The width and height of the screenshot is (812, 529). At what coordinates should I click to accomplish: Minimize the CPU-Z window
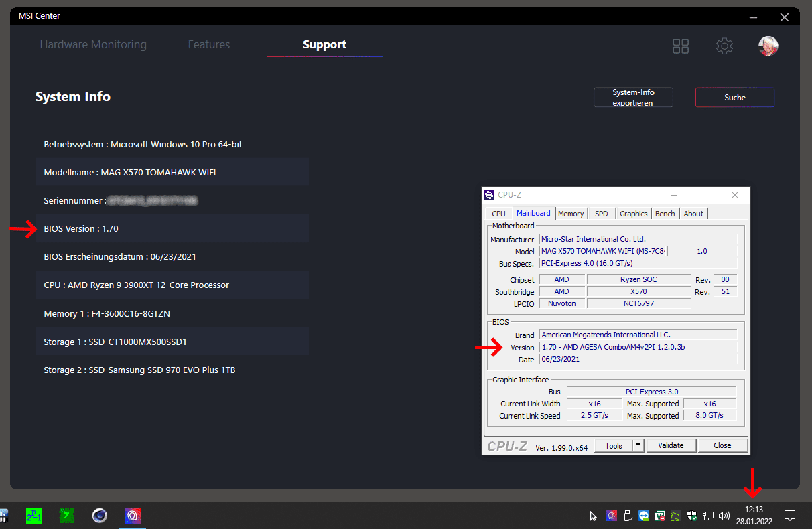(674, 195)
